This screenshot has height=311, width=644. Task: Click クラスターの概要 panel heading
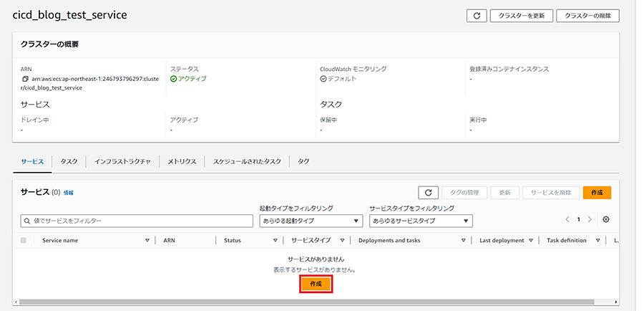pyautogui.click(x=49, y=44)
